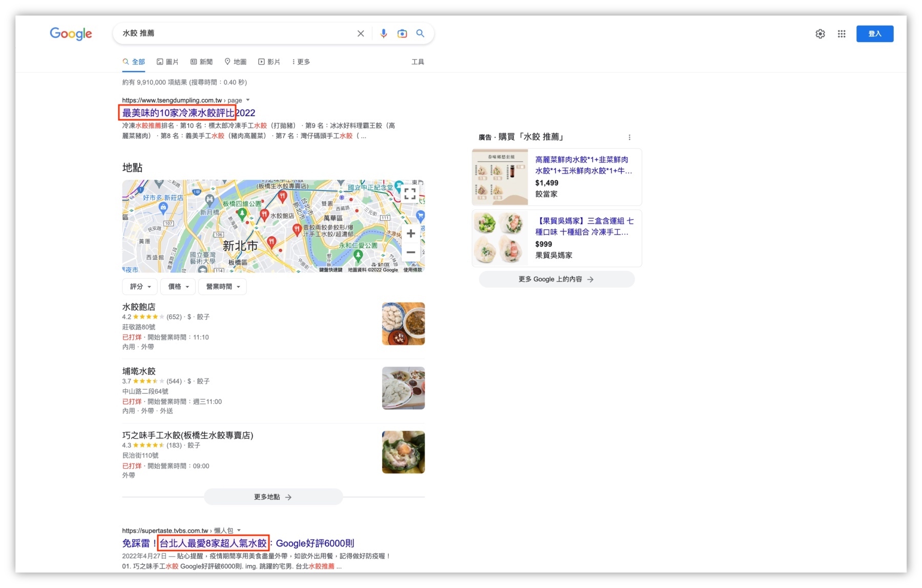
Task: Open the 價格 price filter dropdown
Action: pyautogui.click(x=177, y=286)
